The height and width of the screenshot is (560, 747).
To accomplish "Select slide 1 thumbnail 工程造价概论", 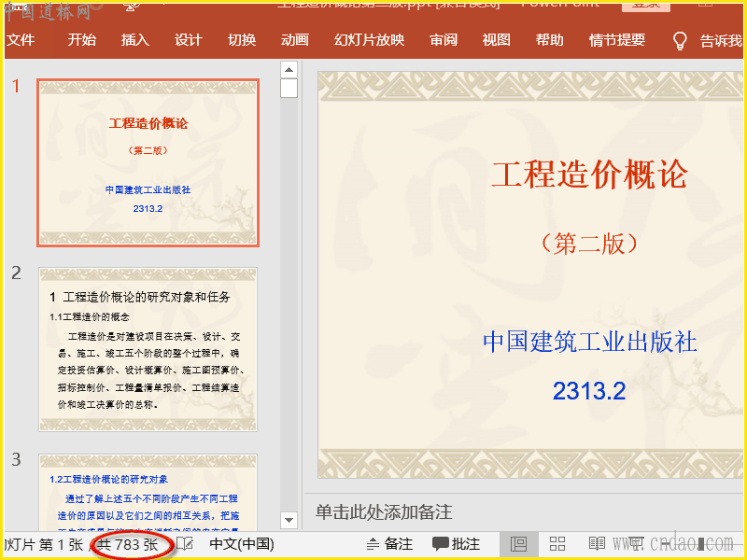I will coord(148,162).
